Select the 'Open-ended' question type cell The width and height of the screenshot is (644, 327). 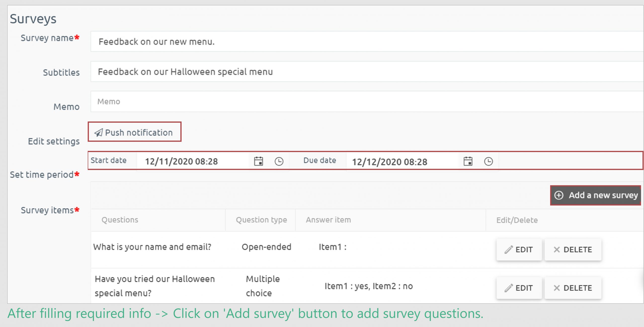coord(266,247)
